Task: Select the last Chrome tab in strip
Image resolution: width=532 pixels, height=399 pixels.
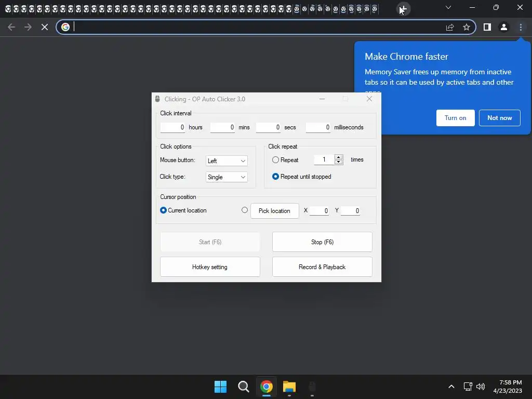Action: point(375,9)
